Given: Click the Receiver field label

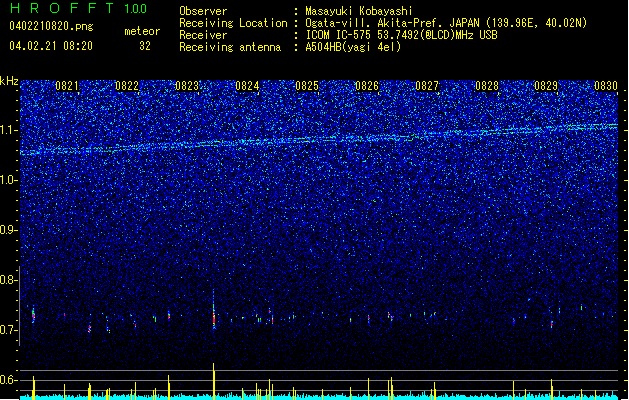Looking at the screenshot, I should pyautogui.click(x=203, y=35).
